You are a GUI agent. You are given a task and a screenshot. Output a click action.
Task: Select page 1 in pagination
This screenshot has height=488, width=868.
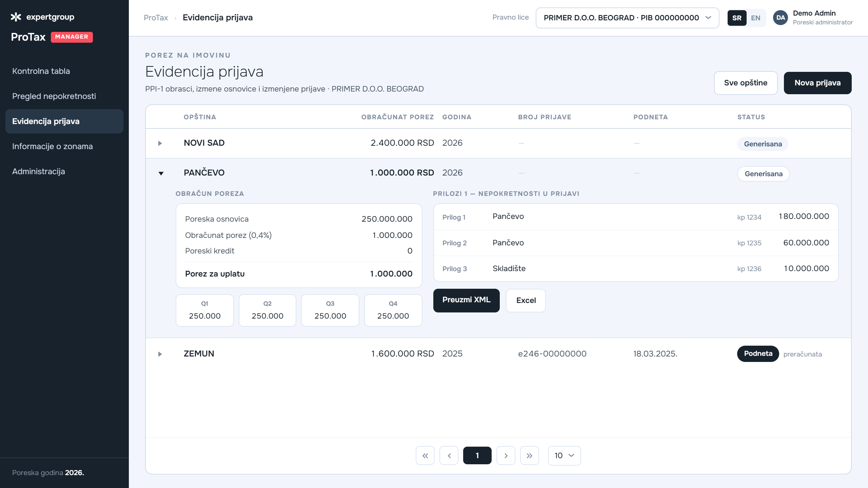[477, 456]
